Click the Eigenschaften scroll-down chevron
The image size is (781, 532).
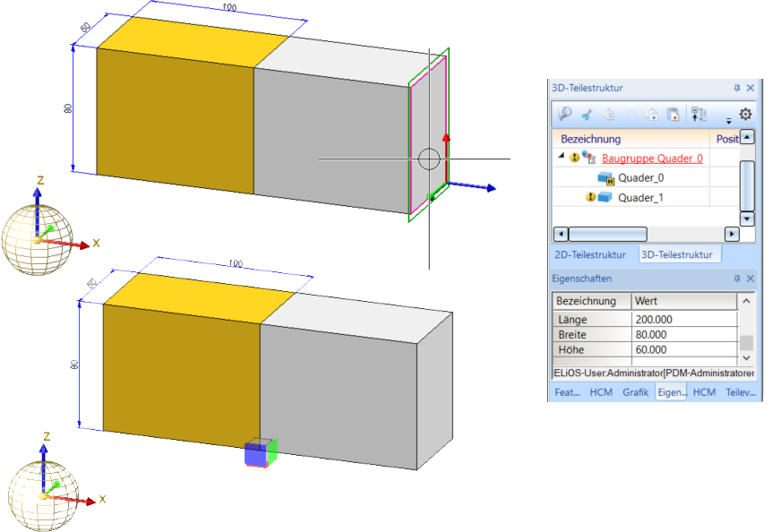click(746, 357)
